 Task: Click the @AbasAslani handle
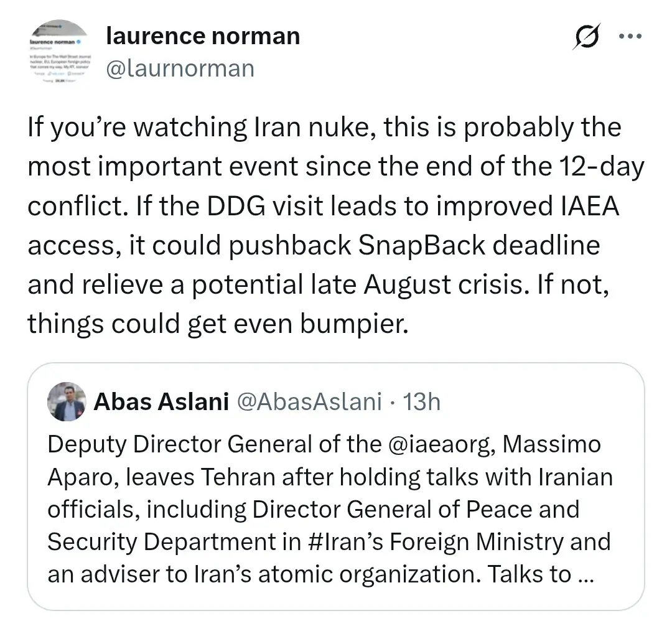click(x=309, y=402)
